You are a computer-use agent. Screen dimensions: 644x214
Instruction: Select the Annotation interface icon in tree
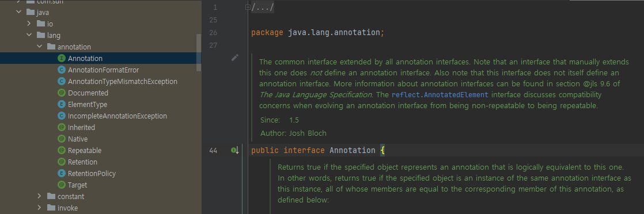pyautogui.click(x=62, y=59)
